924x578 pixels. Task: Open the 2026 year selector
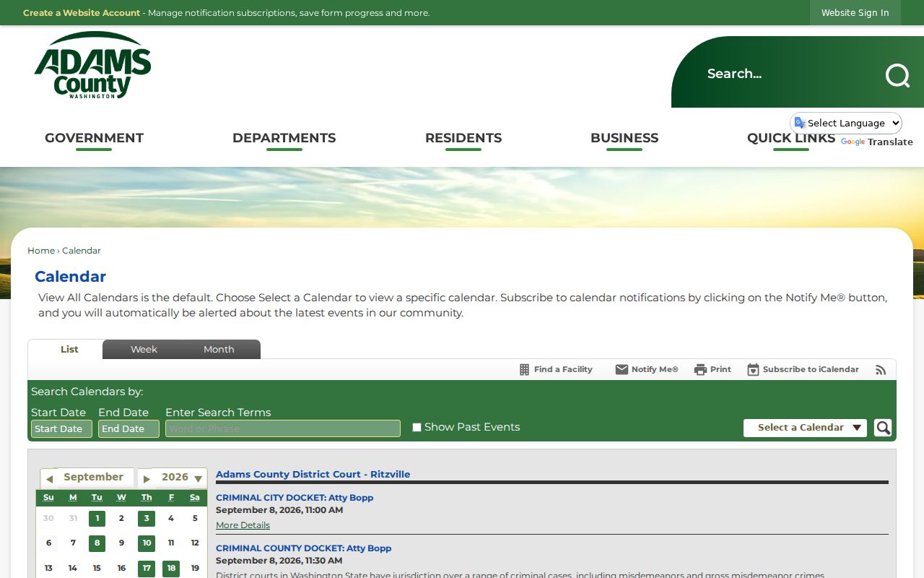pos(182,478)
